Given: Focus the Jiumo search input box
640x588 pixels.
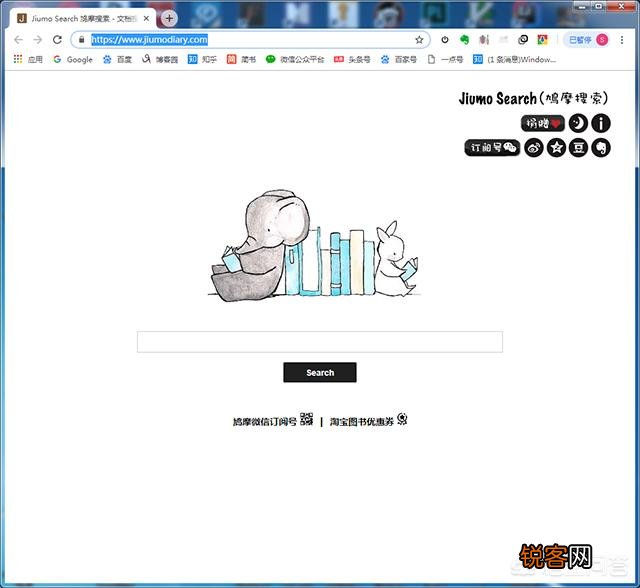Looking at the screenshot, I should 320,342.
